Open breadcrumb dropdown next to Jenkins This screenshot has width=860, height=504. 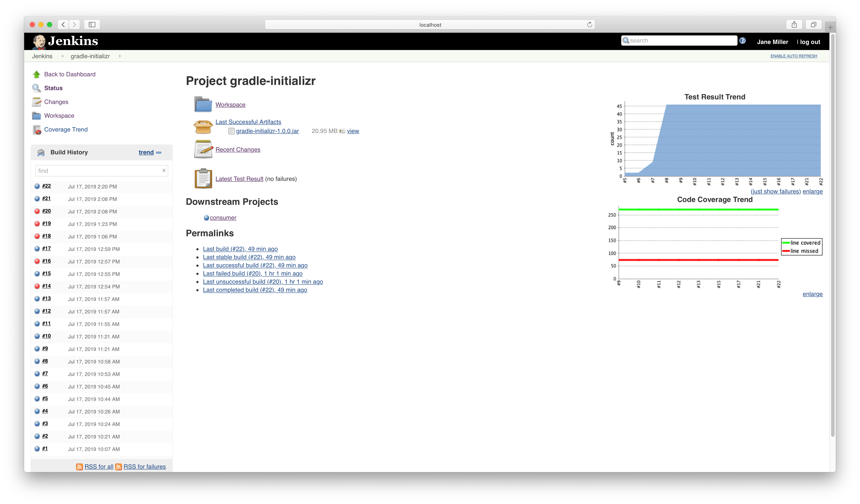[x=63, y=56]
